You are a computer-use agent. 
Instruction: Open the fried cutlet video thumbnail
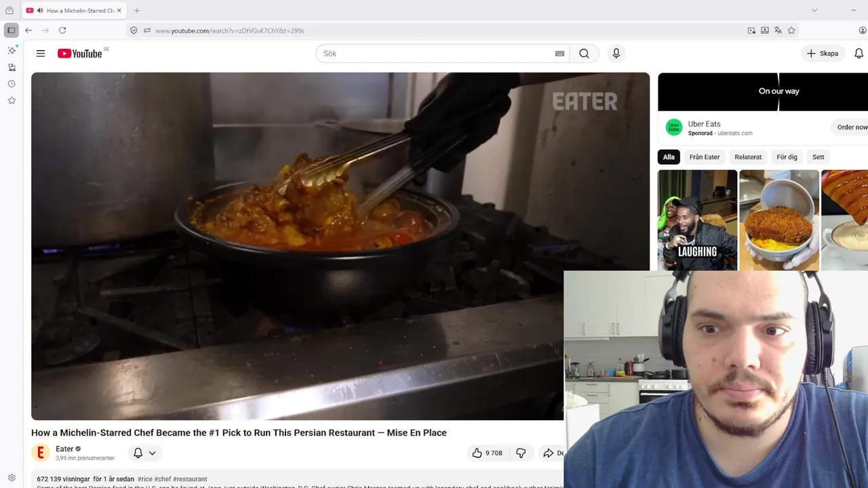pos(779,220)
